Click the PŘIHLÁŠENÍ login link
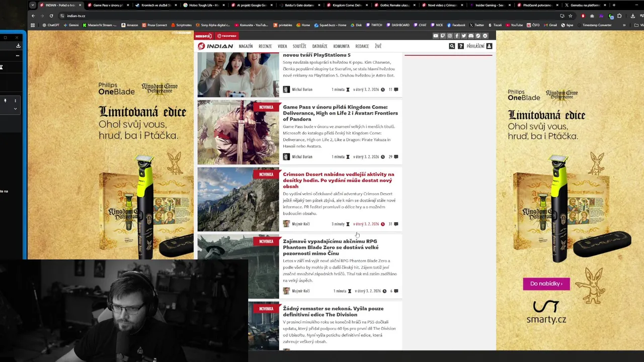The image size is (644, 362). pos(475,46)
